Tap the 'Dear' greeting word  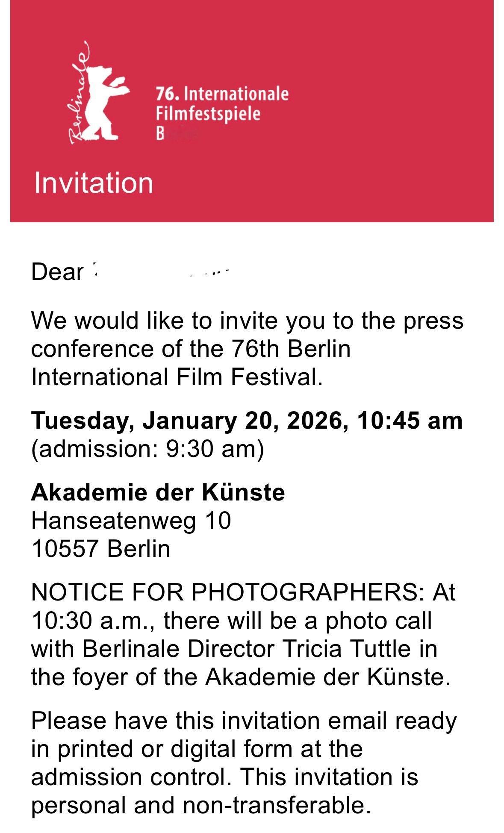coord(57,271)
